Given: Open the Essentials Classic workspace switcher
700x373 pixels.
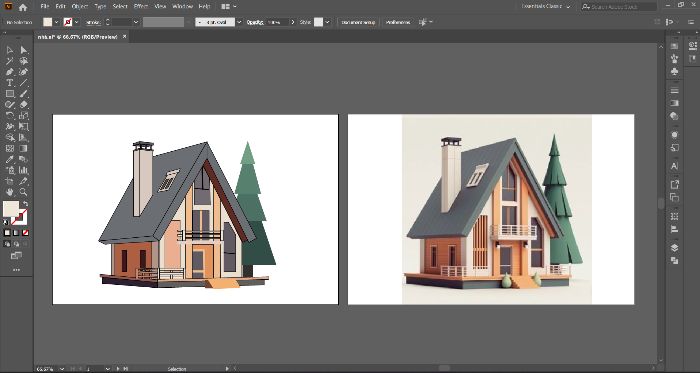Looking at the screenshot, I should click(546, 7).
